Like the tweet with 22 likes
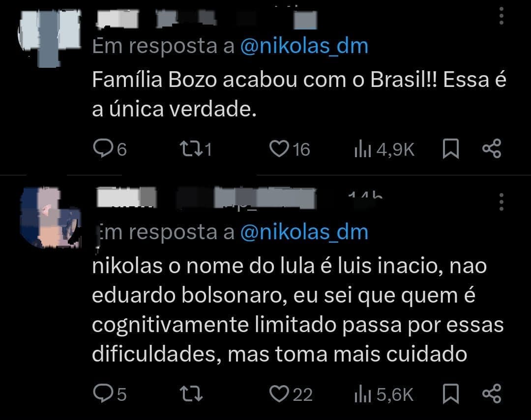Viewport: 531px width, 420px height. (280, 393)
